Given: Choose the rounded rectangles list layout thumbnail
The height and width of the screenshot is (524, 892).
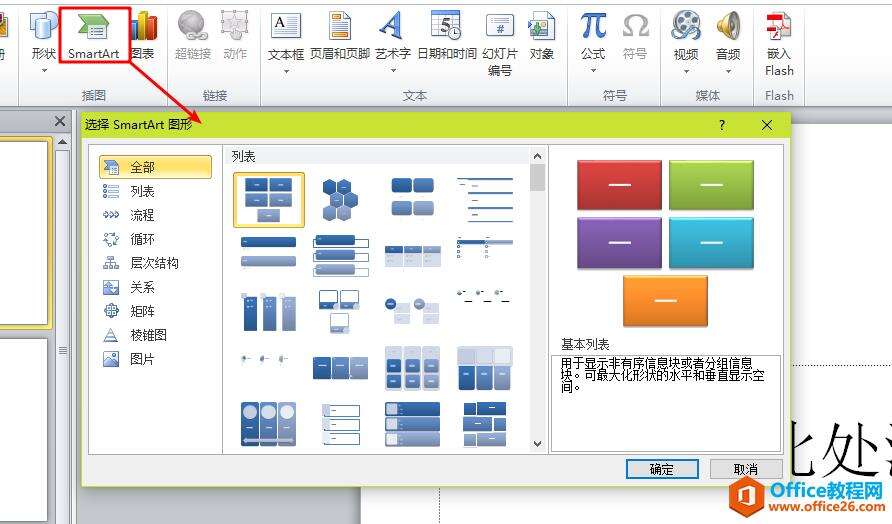Looking at the screenshot, I should coord(412,197).
